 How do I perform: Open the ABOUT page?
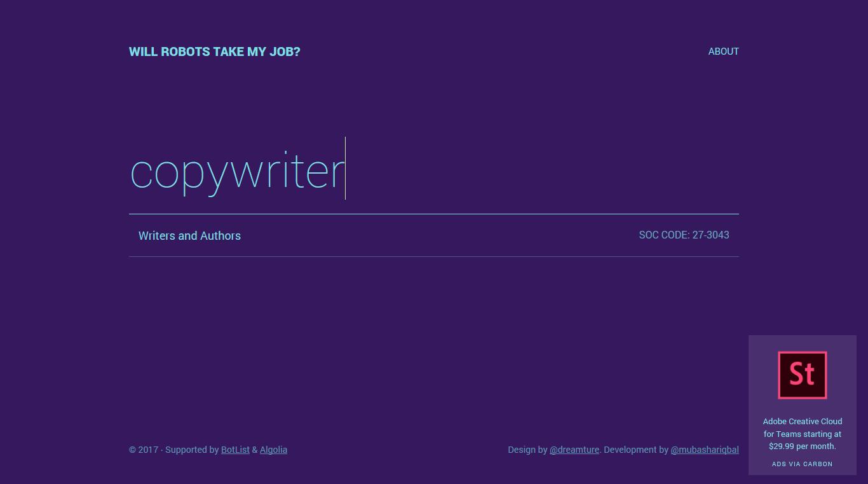(723, 52)
